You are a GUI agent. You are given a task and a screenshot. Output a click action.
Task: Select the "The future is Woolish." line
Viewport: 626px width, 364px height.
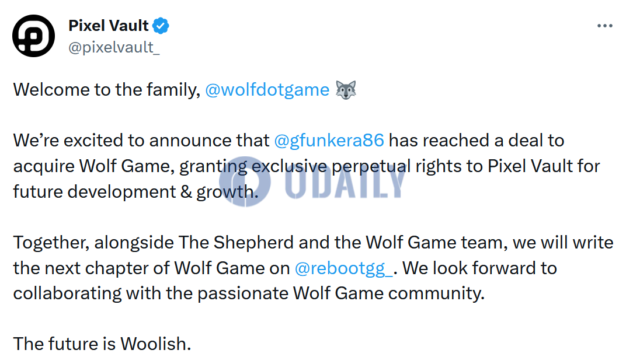[x=102, y=344]
